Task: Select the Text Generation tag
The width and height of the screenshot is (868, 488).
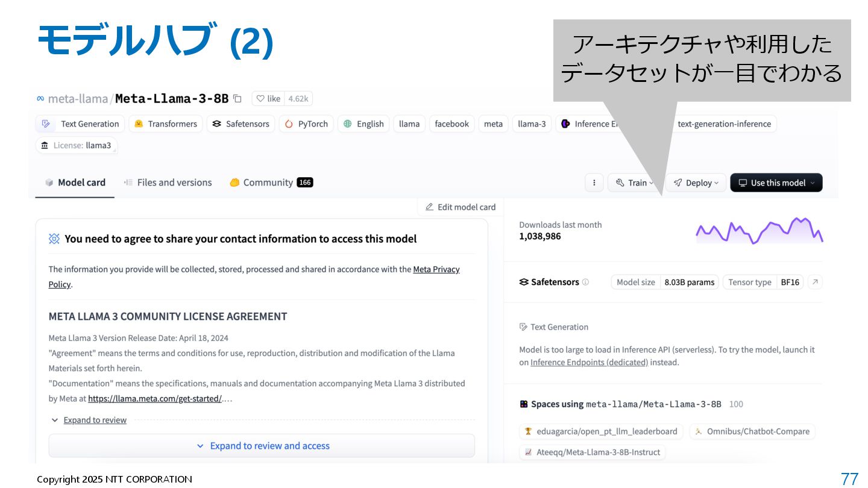Action: pyautogui.click(x=80, y=124)
